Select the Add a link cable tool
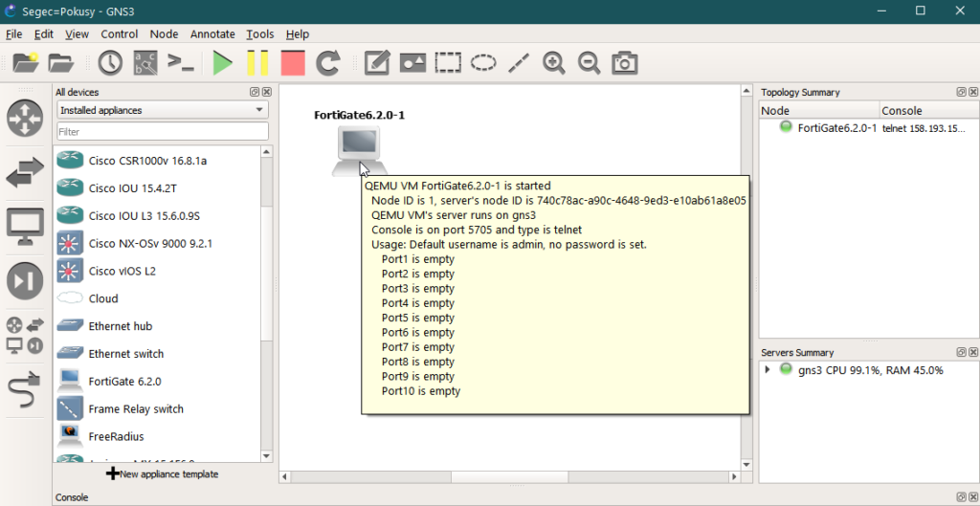Image resolution: width=980 pixels, height=506 pixels. coord(25,389)
